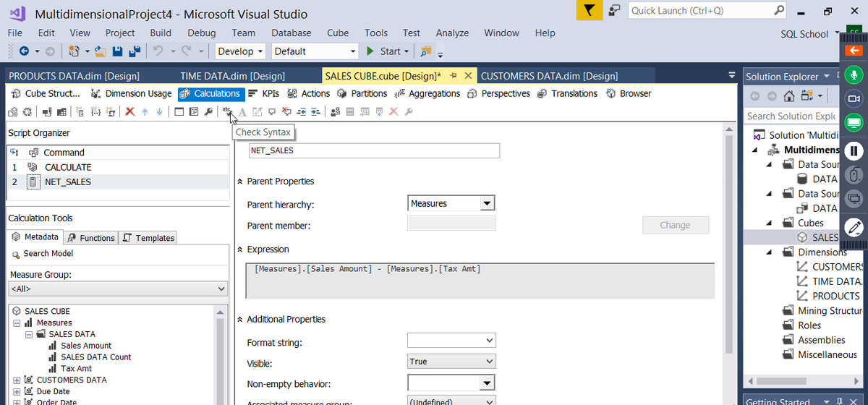
Task: Switch to the KPIs tab
Action: pos(263,93)
